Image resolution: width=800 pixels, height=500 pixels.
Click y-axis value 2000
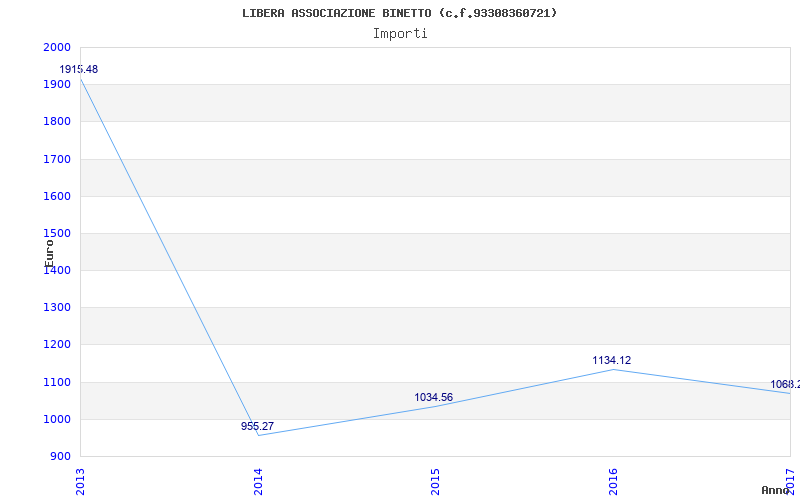click(x=58, y=47)
